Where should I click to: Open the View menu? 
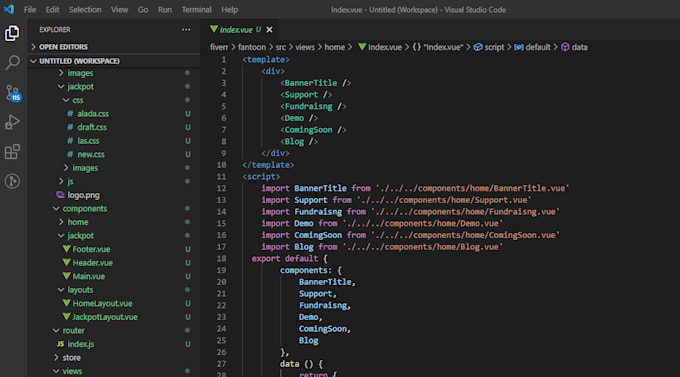[119, 10]
